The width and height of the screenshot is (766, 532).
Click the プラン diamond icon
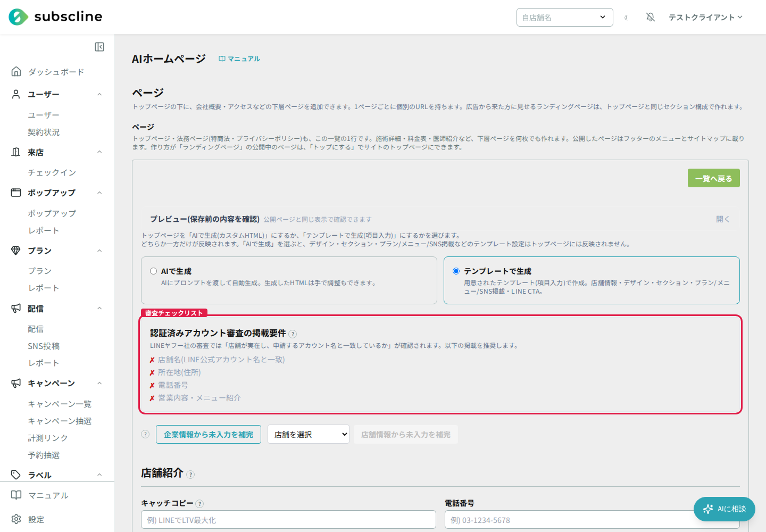16,251
